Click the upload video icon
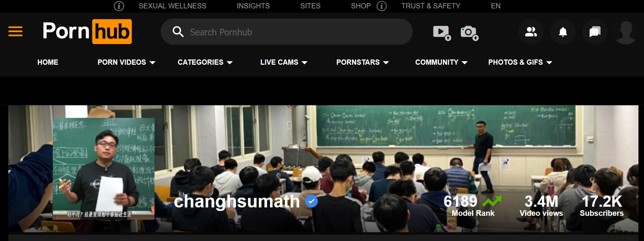 pos(442,33)
